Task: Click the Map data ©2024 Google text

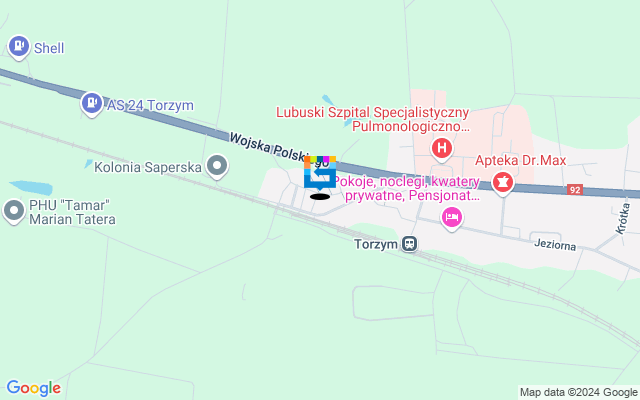Action: (579, 392)
